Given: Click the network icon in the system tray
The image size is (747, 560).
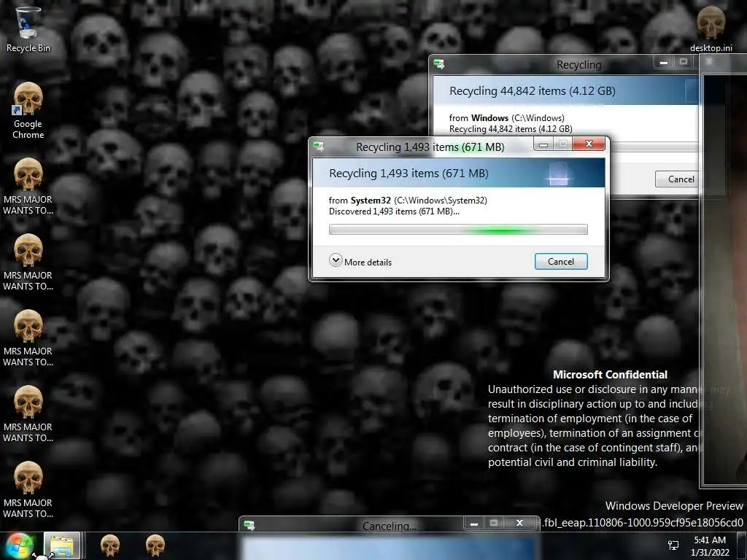Looking at the screenshot, I should click(x=673, y=545).
